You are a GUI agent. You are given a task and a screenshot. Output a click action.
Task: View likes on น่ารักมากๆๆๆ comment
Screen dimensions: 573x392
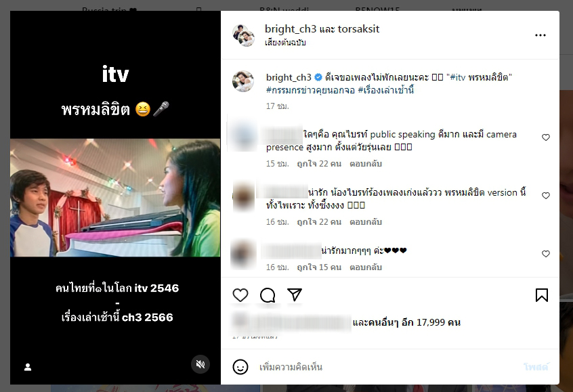[319, 267]
